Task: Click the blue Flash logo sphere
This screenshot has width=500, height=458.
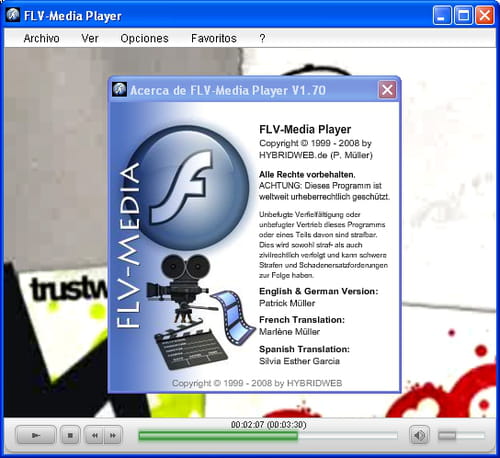Action: pos(189,188)
